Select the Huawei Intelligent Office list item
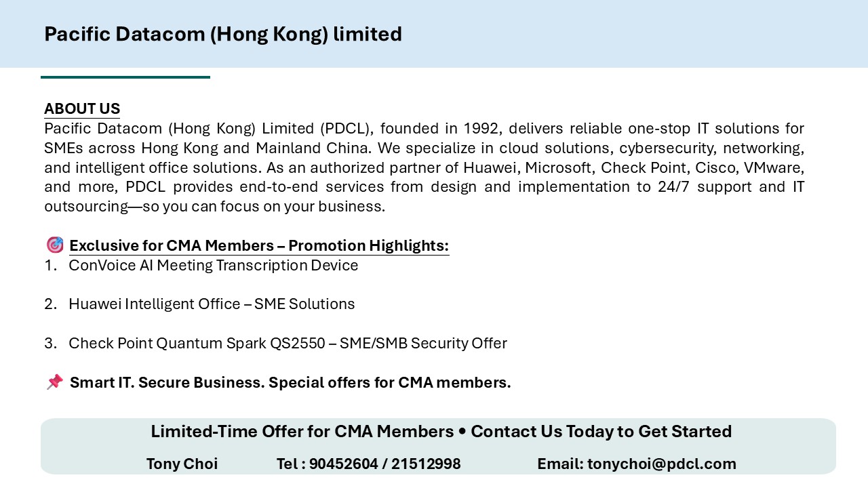The image size is (868, 488). coord(212,304)
